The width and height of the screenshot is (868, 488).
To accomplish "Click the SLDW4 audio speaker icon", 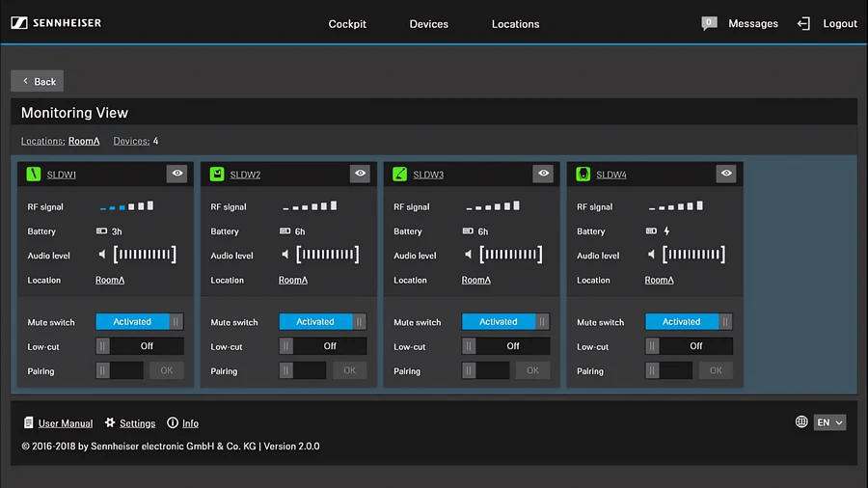I will (652, 255).
